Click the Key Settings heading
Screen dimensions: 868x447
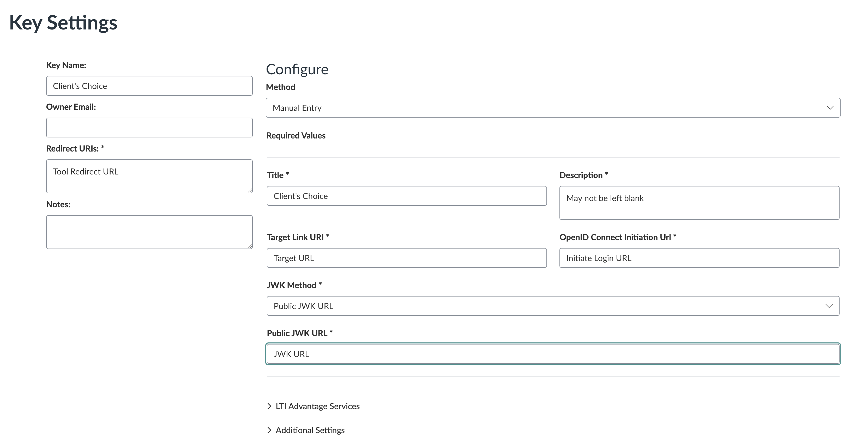63,23
